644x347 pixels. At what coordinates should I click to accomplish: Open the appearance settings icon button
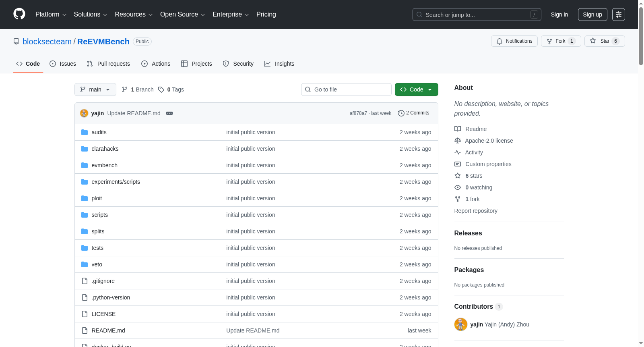point(619,15)
